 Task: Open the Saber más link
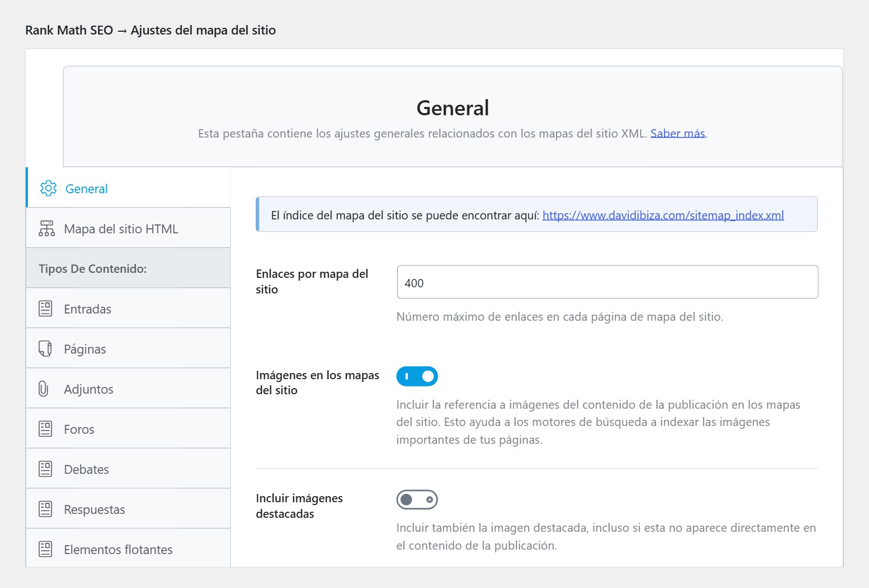(x=678, y=134)
